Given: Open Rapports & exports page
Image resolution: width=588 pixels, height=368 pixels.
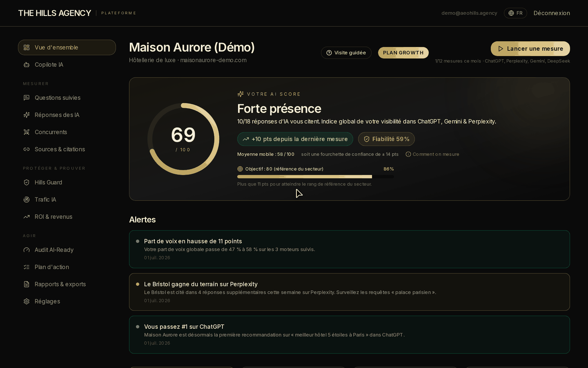Looking at the screenshot, I should point(67,284).
